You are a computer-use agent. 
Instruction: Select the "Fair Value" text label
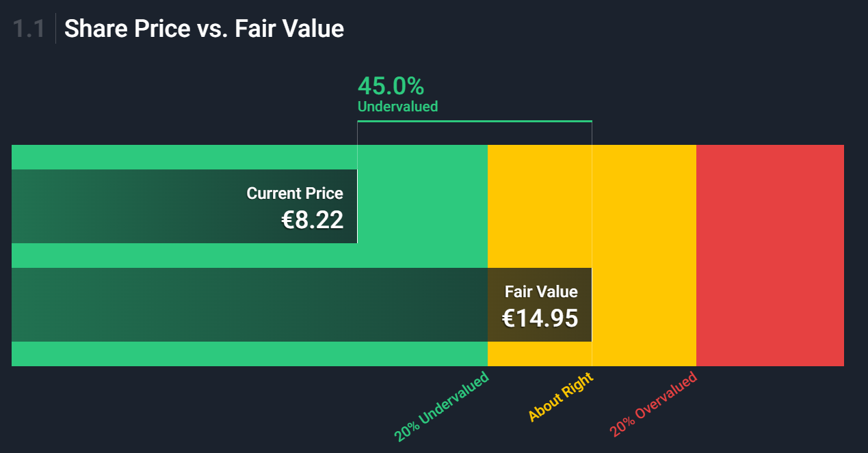tap(541, 292)
